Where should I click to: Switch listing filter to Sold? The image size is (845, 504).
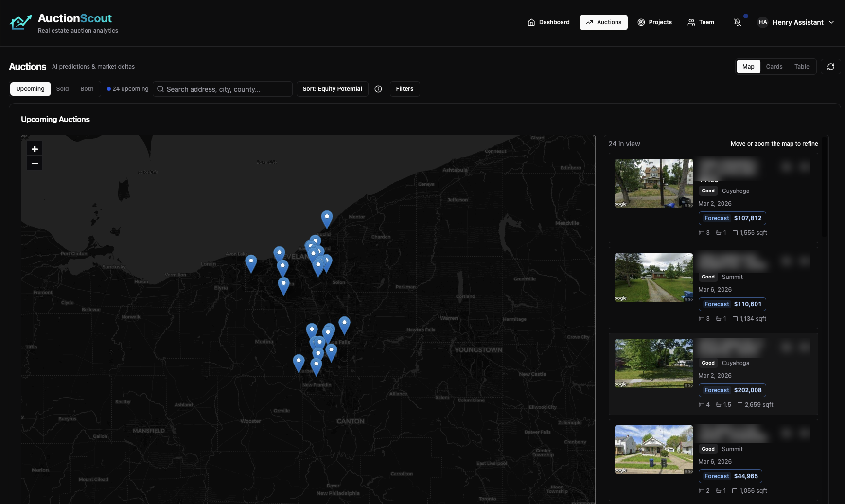click(62, 89)
